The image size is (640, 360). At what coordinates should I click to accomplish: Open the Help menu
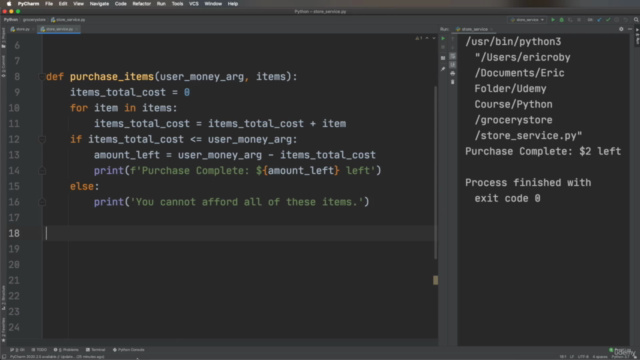coord(233,4)
